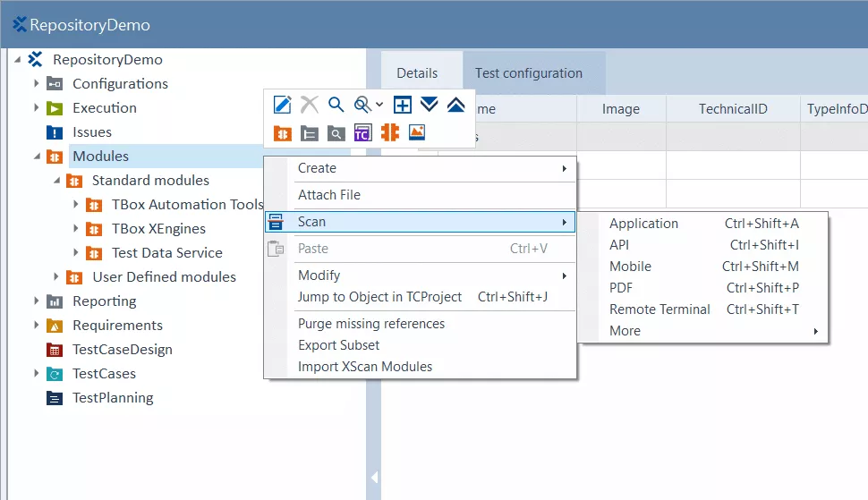
Task: Switch to the Details tab
Action: tap(417, 73)
